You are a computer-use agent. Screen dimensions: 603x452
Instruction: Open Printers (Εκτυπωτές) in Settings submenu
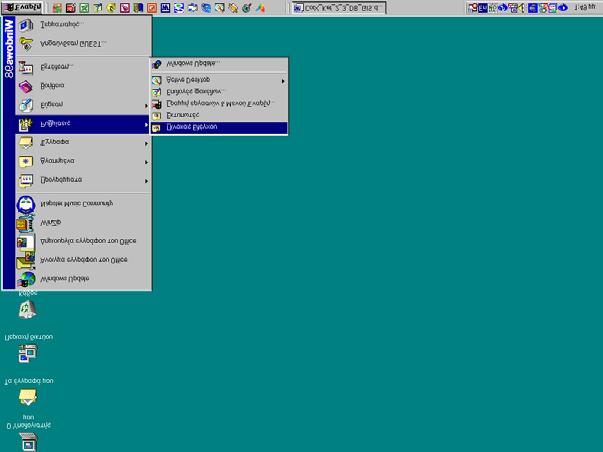click(x=219, y=115)
